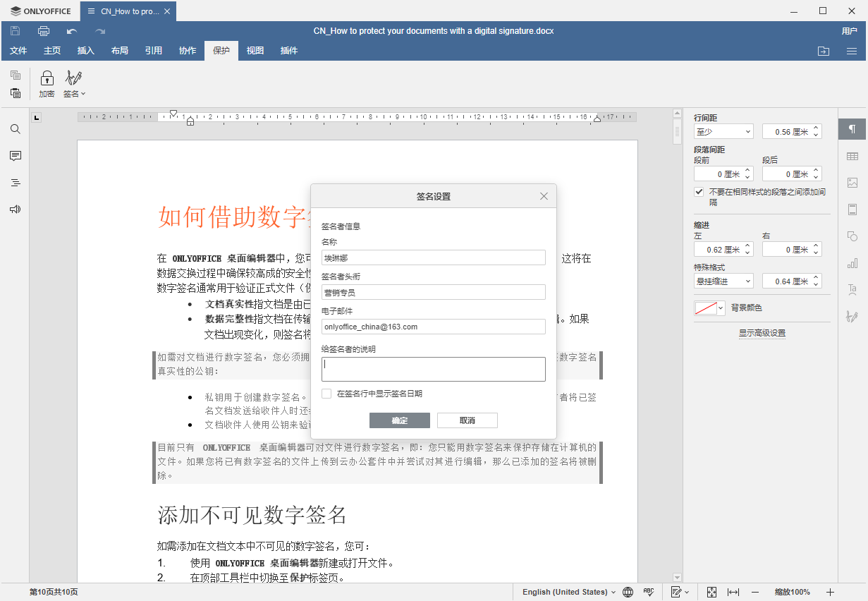
Task: Open track changes dropdown in status bar
Action: [x=680, y=592]
